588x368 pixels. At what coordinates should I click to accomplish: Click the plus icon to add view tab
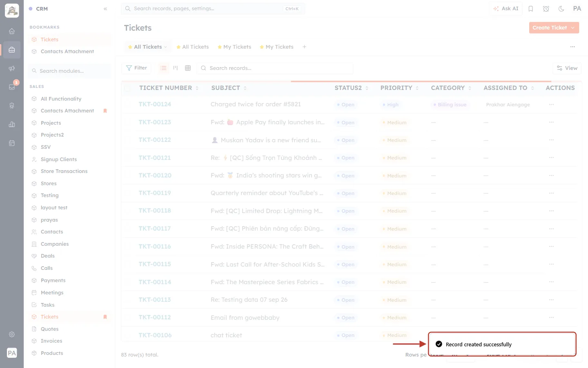(x=304, y=47)
